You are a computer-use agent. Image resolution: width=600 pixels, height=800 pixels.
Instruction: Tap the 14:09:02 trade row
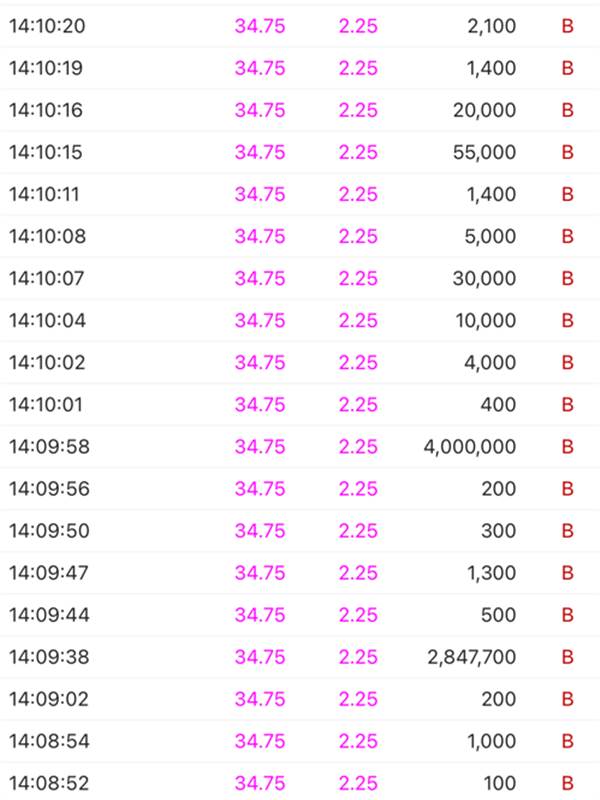click(x=300, y=698)
